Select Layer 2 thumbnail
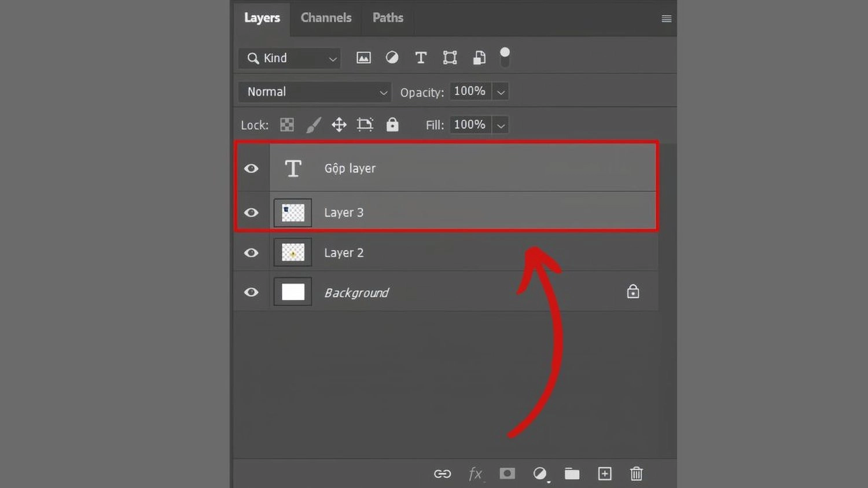 (293, 252)
